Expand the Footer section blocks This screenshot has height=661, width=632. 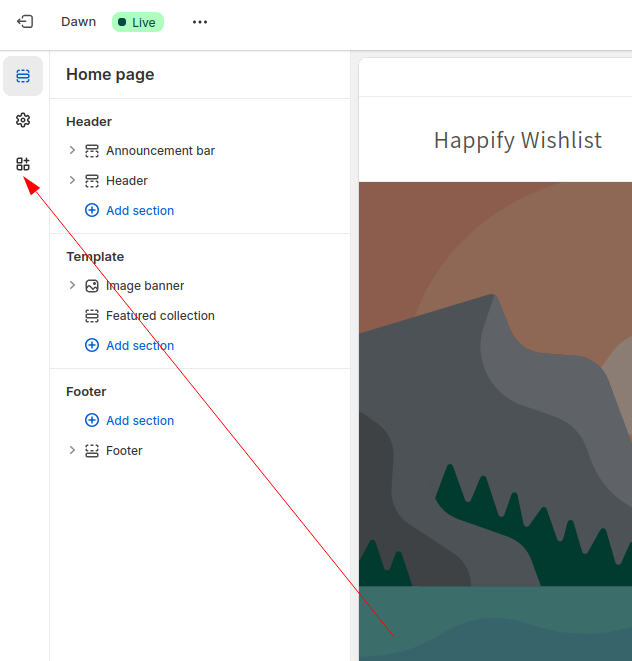pyautogui.click(x=72, y=450)
